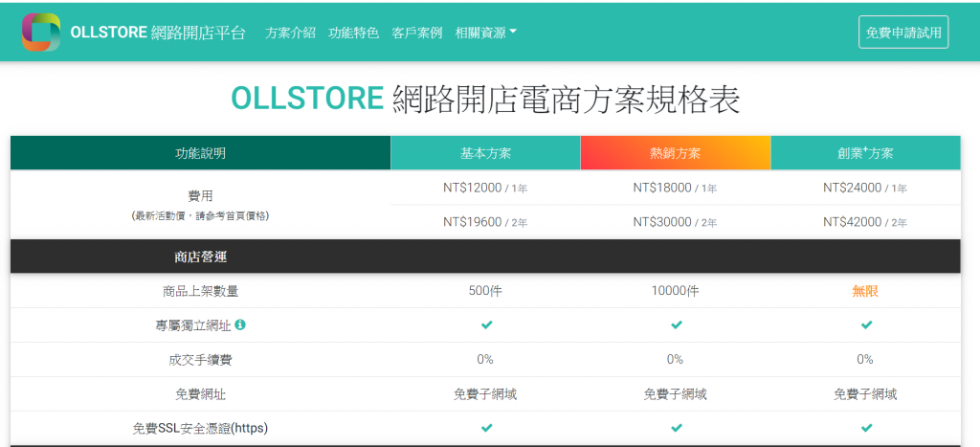
Task: Click the 商品上架數量 row label
Action: [201, 291]
